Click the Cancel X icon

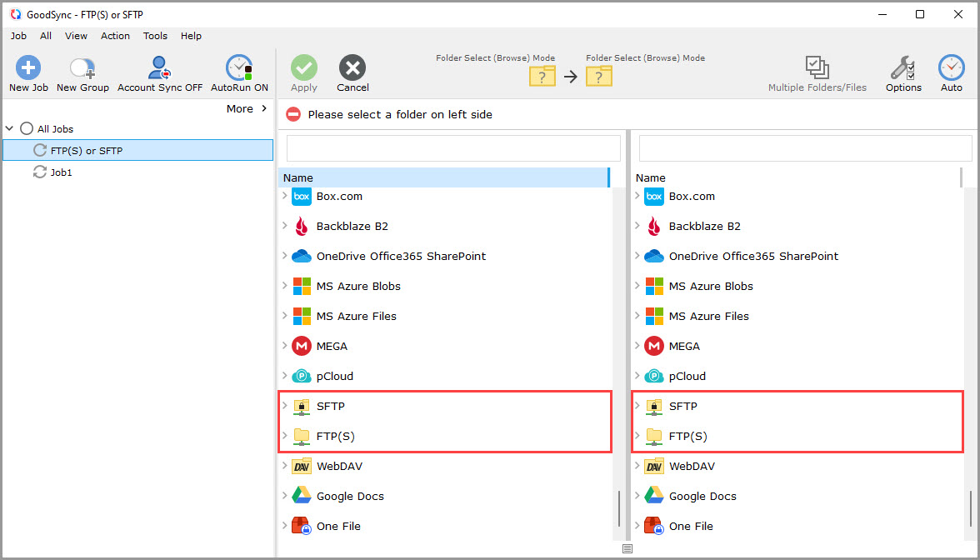point(352,68)
